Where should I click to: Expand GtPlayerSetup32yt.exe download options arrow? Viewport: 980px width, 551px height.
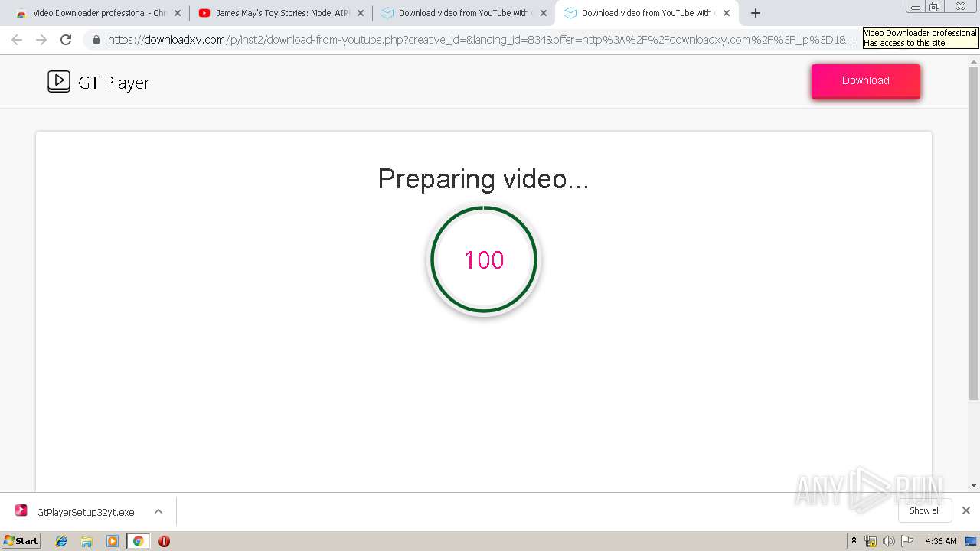(158, 511)
